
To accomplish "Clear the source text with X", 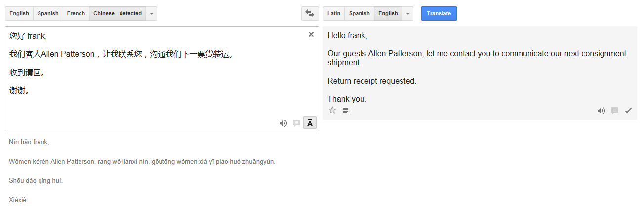I will 311,34.
